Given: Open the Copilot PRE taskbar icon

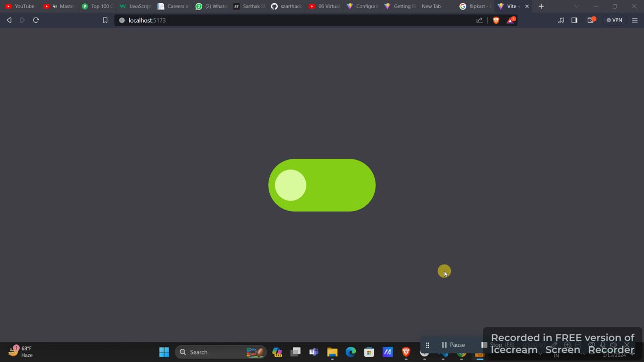Looking at the screenshot, I should [277, 352].
